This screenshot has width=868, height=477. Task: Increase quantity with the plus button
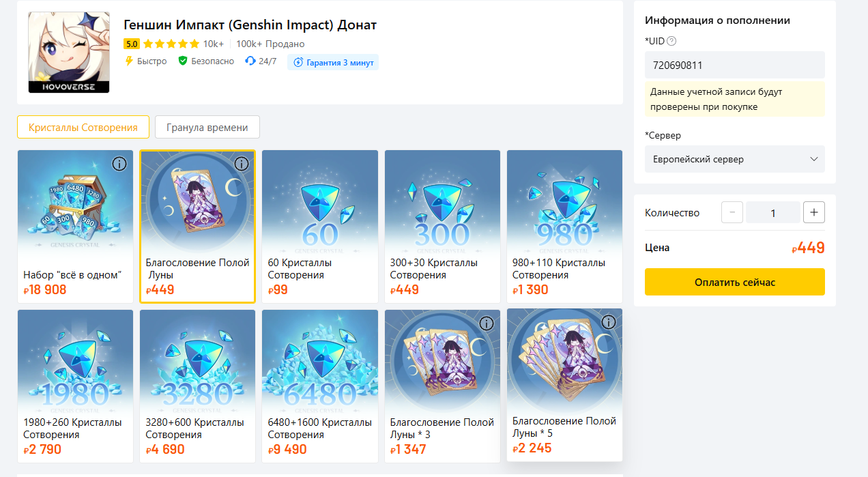pos(814,212)
